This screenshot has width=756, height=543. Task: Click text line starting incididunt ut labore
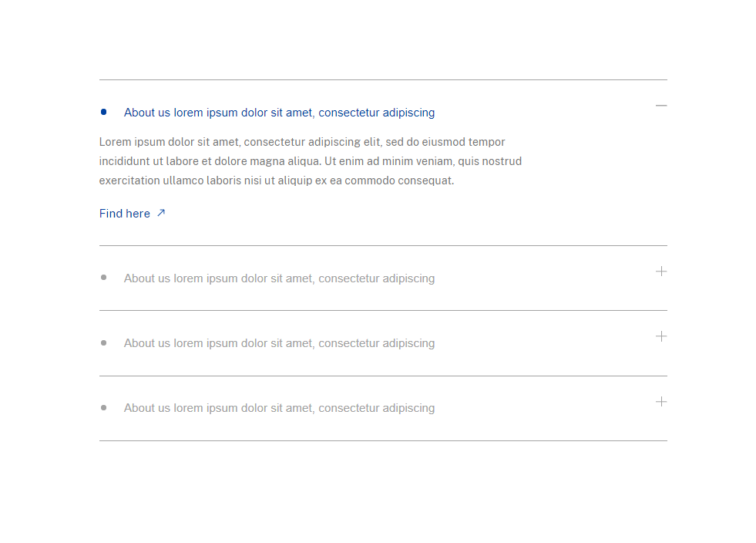click(x=311, y=161)
